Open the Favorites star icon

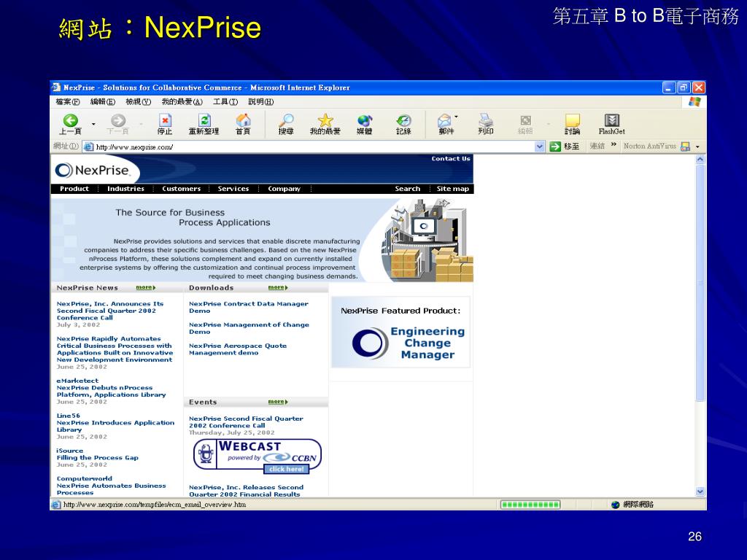pyautogui.click(x=325, y=120)
